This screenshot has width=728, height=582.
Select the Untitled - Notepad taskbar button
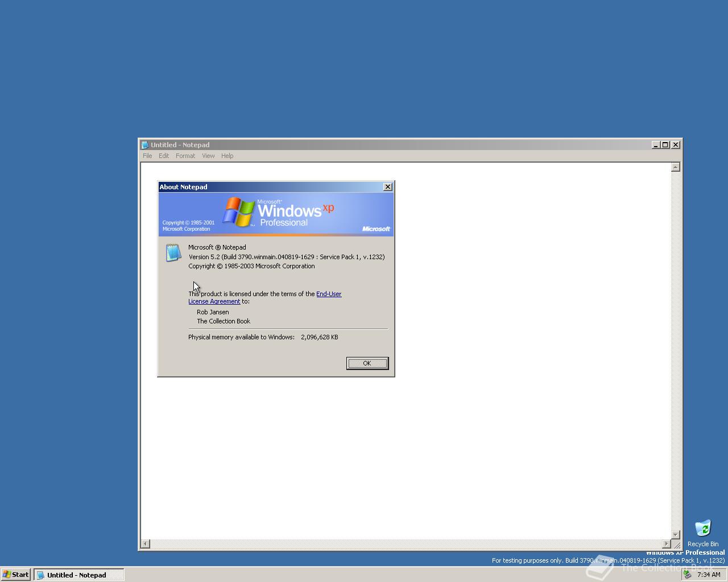pyautogui.click(x=78, y=575)
